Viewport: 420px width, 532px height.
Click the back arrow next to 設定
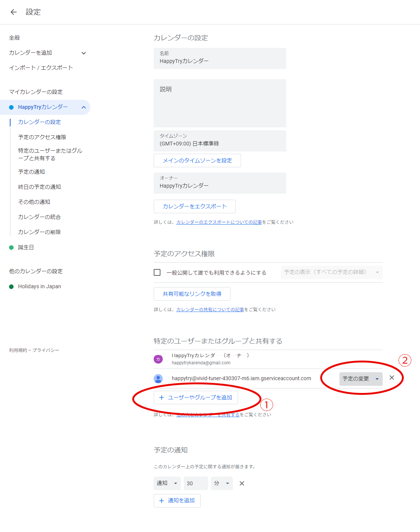tap(14, 12)
